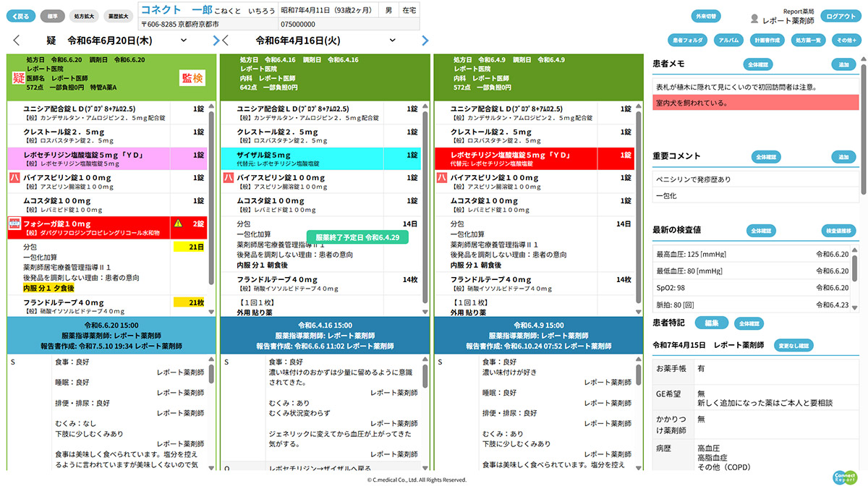Click 追加 in the 重要コメント section

843,156
